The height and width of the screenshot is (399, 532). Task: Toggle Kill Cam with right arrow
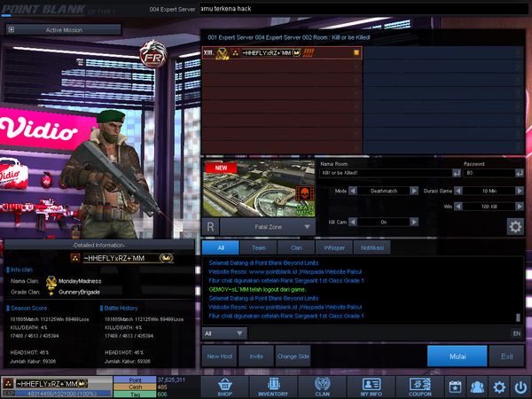[414, 222]
